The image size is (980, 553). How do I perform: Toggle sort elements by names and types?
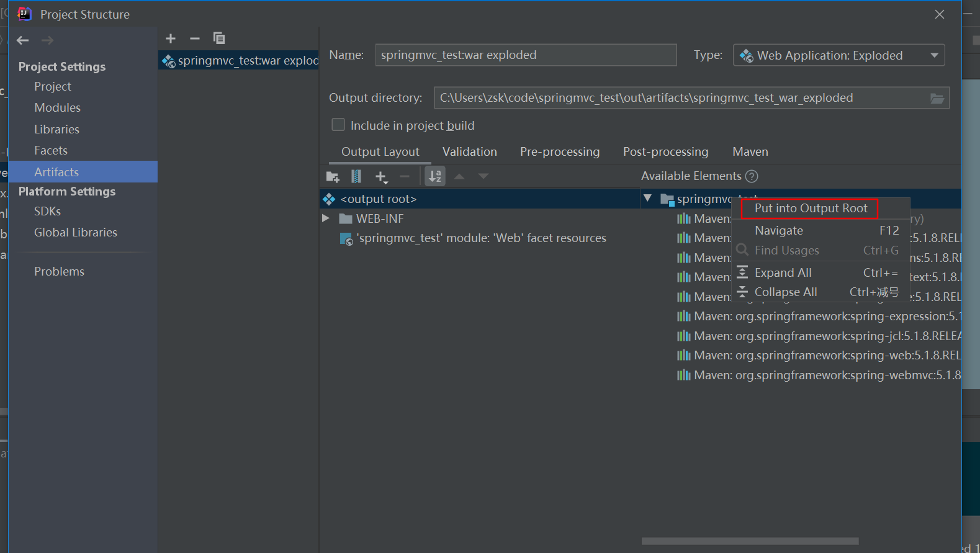pyautogui.click(x=435, y=177)
